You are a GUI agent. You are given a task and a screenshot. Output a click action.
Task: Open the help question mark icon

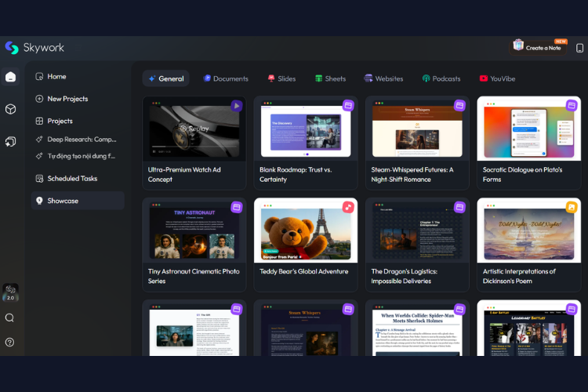click(x=9, y=342)
